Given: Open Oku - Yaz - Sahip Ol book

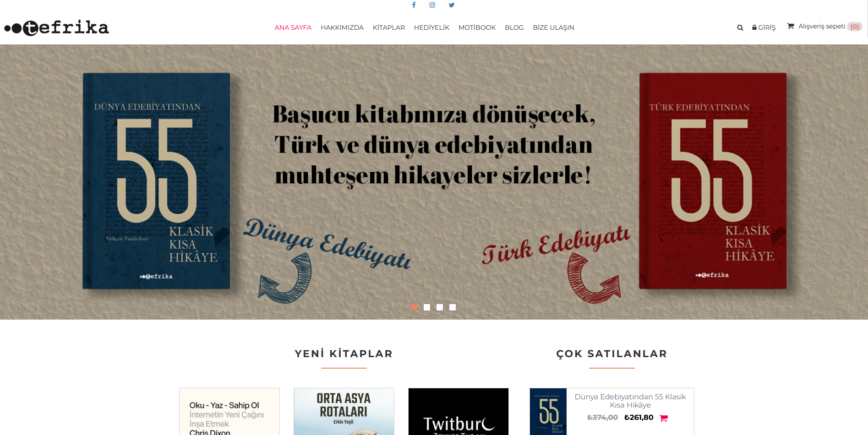Looking at the screenshot, I should (x=229, y=412).
